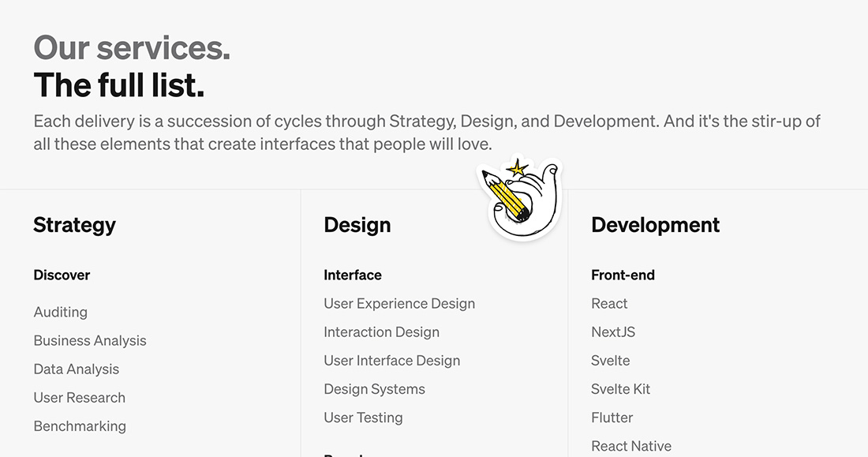868x457 pixels.
Task: Select Business Analysis under Discover
Action: click(90, 341)
